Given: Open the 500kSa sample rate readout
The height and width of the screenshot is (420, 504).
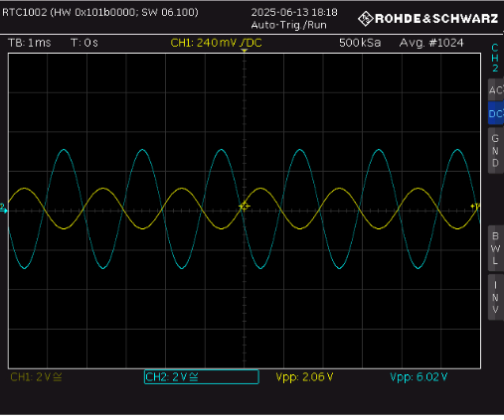Looking at the screenshot, I should tap(360, 43).
